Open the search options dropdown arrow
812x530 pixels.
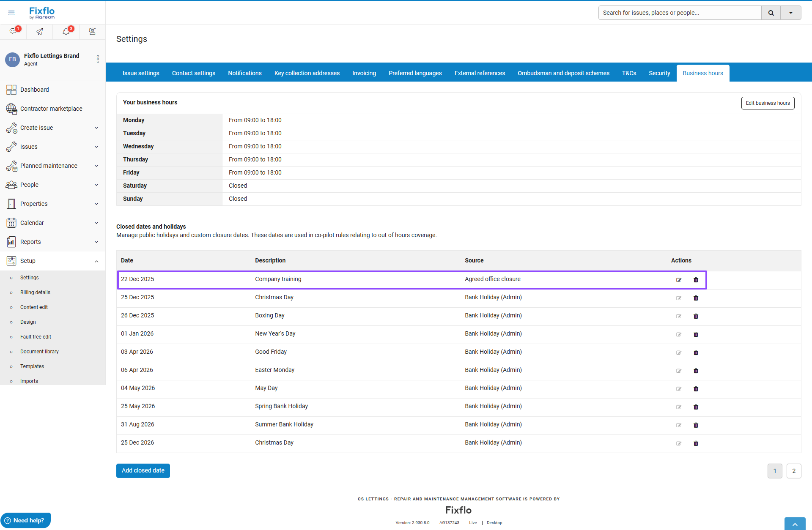coord(790,13)
